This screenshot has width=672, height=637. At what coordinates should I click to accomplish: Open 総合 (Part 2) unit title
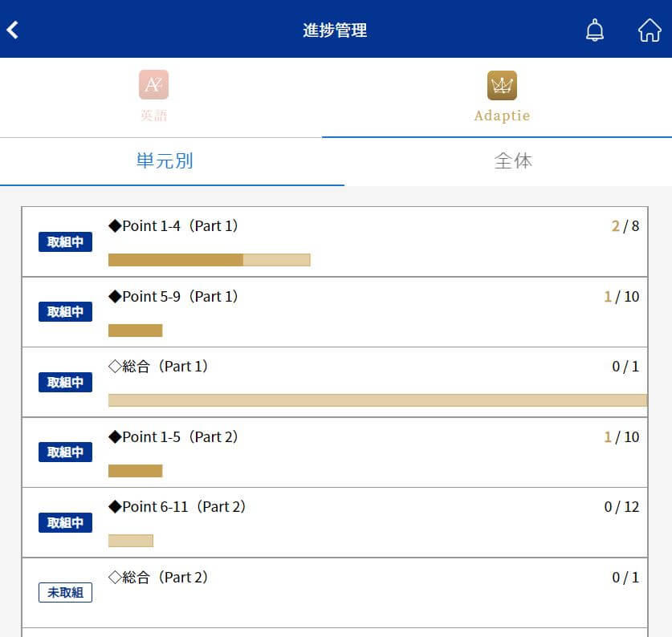[158, 577]
